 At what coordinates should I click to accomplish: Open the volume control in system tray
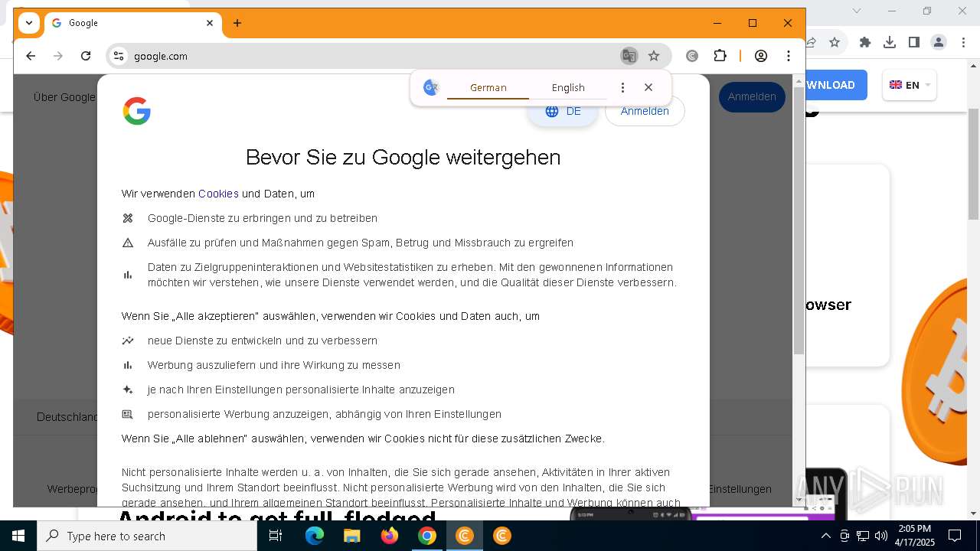[x=881, y=536]
